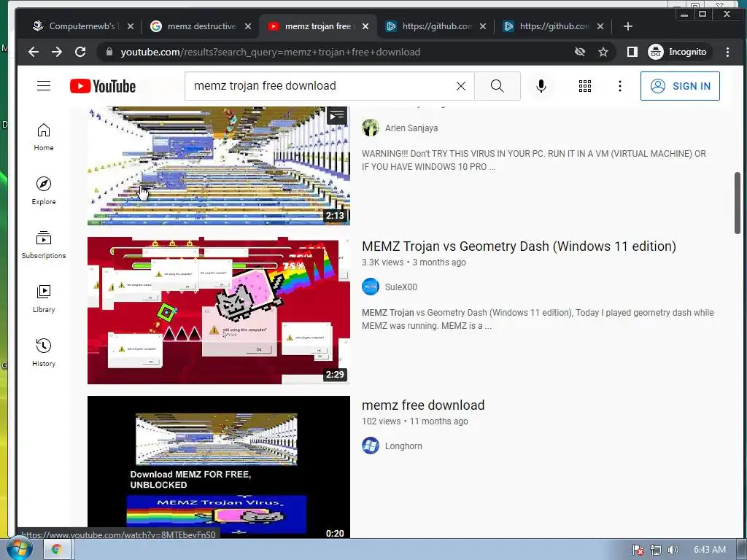The width and height of the screenshot is (747, 560).
Task: Click the Incognito profile indicator
Action: tap(678, 52)
